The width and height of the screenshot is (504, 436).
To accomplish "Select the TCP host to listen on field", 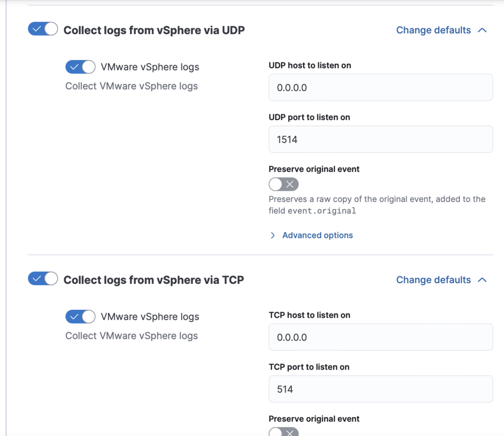I will tap(380, 336).
